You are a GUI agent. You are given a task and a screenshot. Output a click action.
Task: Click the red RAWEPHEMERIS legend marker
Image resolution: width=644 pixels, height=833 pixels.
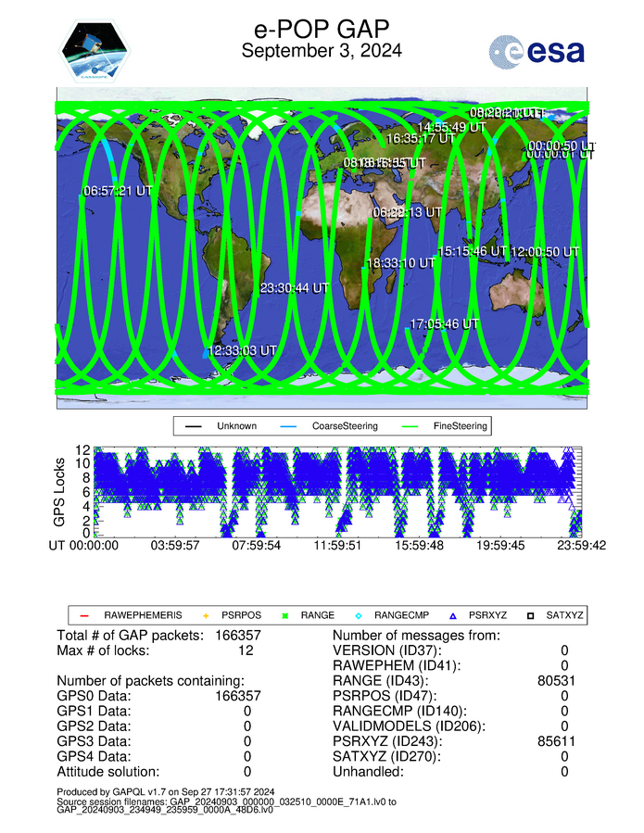[85, 614]
